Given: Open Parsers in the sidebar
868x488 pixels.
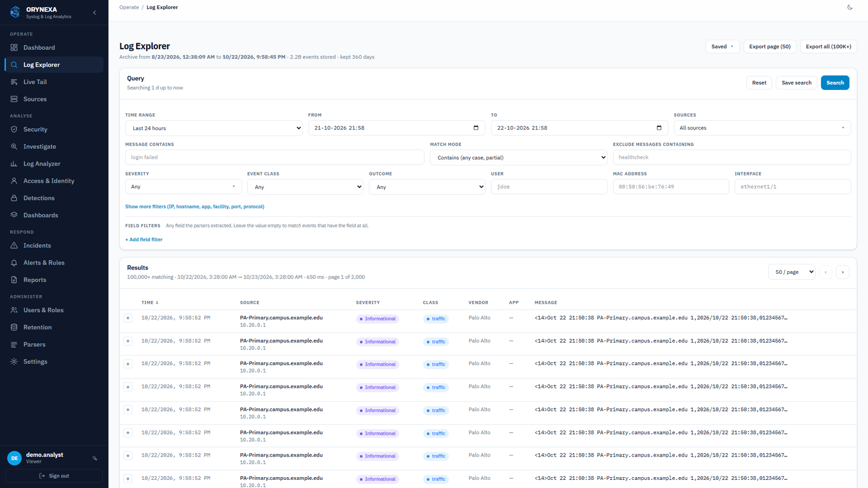Looking at the screenshot, I should click(54, 344).
